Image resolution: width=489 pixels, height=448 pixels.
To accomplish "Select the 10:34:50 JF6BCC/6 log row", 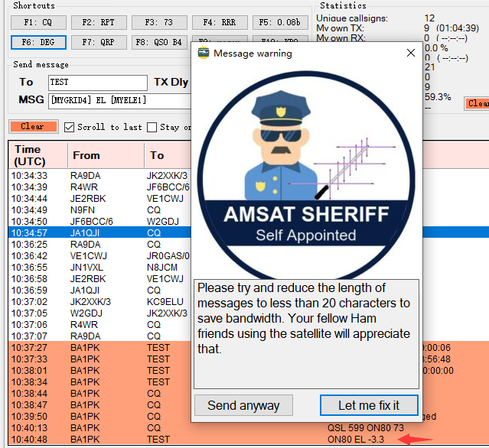I will pos(99,222).
